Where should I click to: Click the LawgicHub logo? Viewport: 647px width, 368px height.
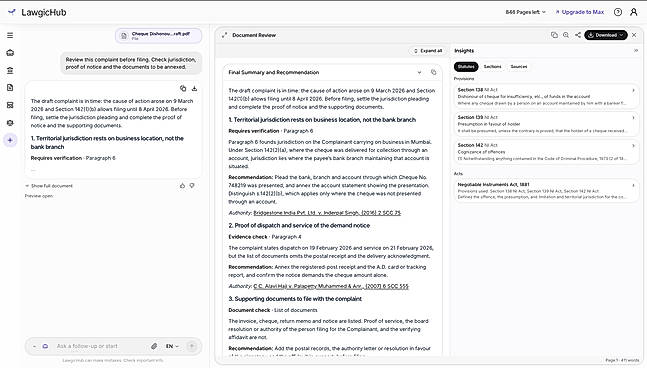coord(38,12)
